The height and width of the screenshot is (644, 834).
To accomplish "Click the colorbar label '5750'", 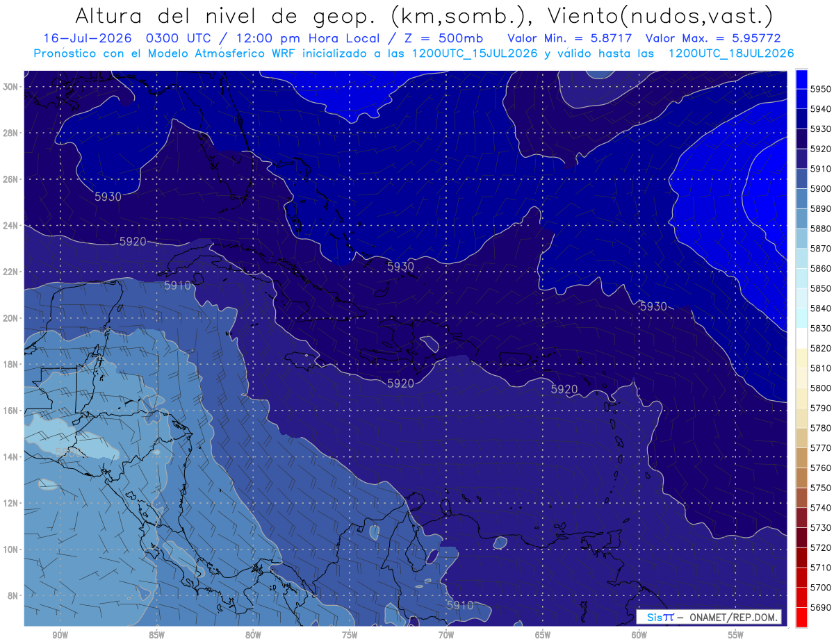I will pyautogui.click(x=821, y=488).
